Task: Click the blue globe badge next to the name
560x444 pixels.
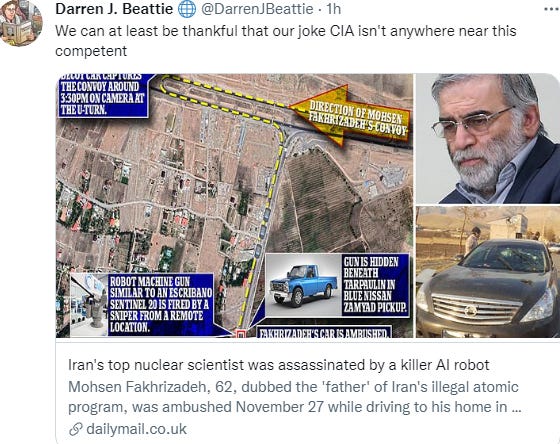Action: click(x=187, y=9)
